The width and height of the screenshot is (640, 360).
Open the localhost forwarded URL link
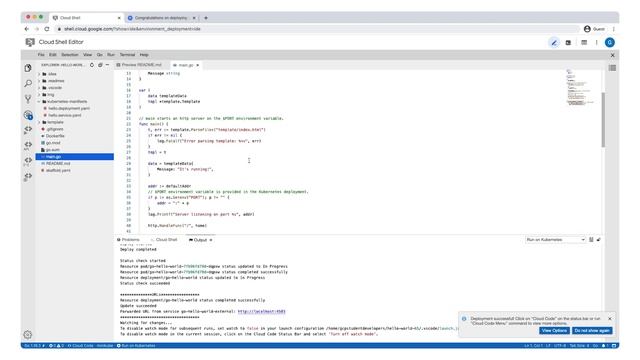click(x=261, y=311)
